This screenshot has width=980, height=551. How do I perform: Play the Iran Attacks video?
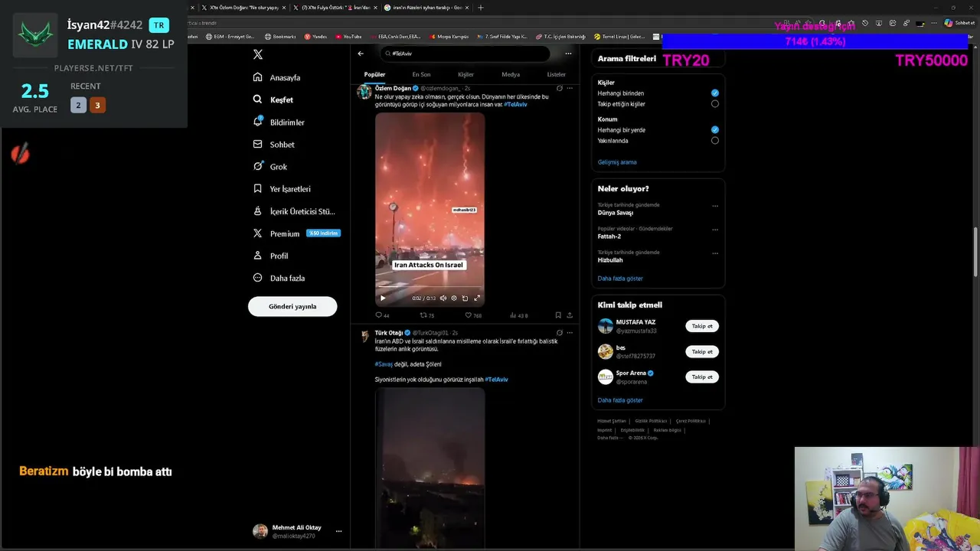click(383, 298)
